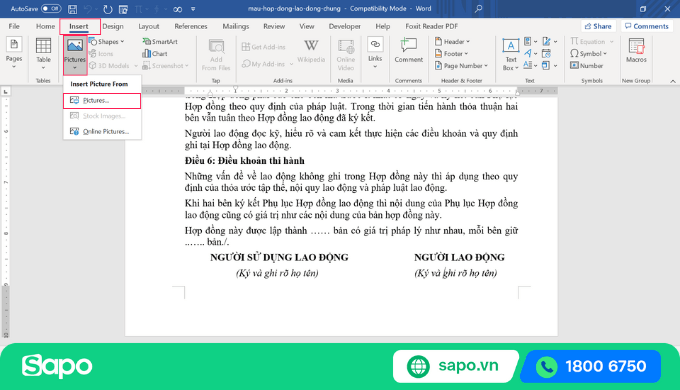Open the Help tab
The width and height of the screenshot is (680, 390).
pos(382,26)
